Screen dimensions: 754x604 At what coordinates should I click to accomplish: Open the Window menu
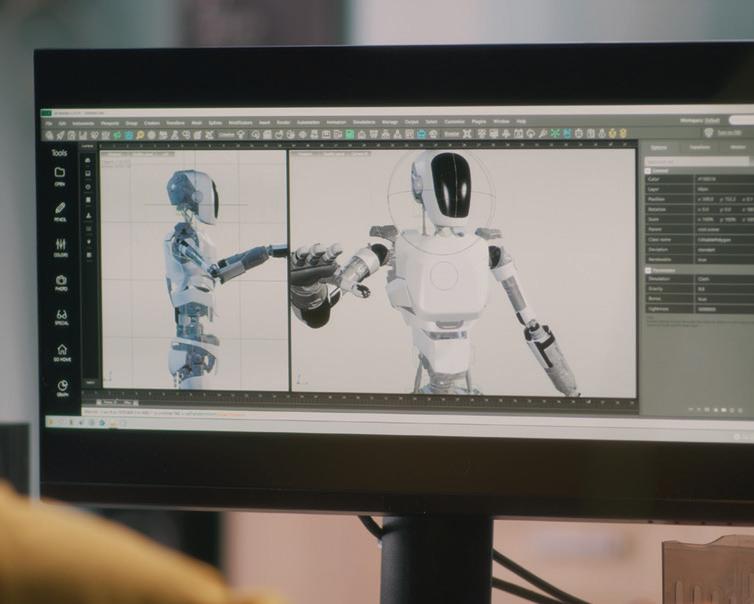(501, 122)
